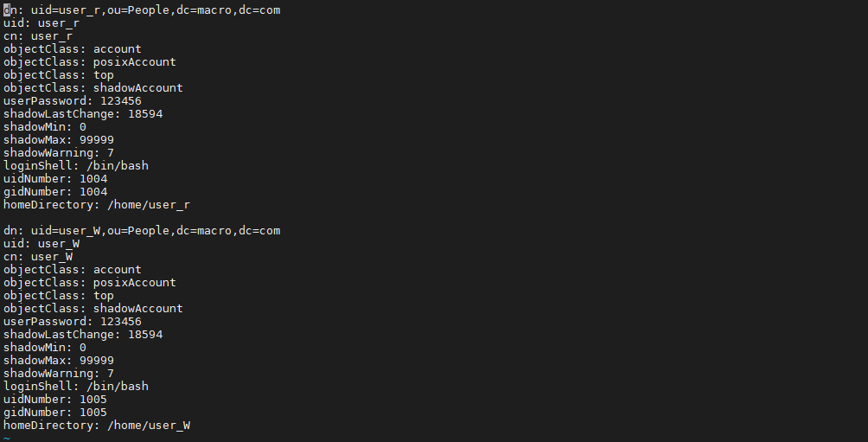Click the second loginShell: /bin/bash line
868x442 pixels.
[x=76, y=386]
